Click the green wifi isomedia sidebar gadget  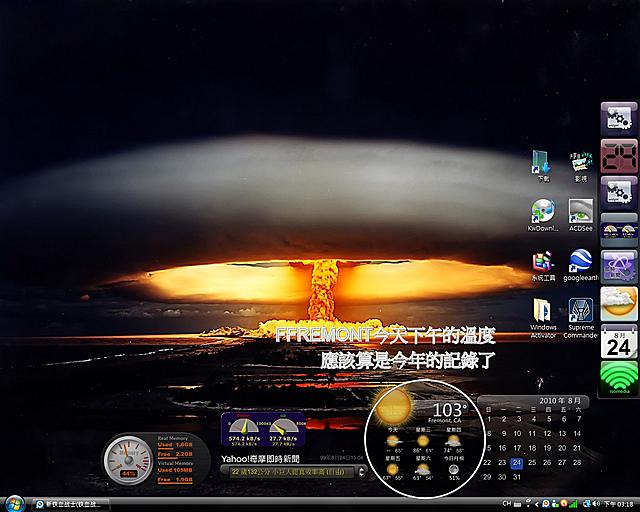pos(618,379)
